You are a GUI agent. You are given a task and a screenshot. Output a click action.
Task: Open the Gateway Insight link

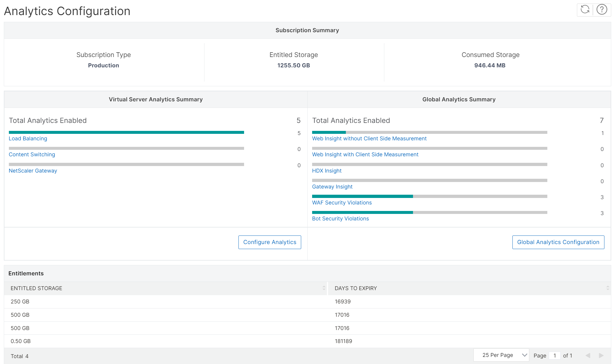pos(332,187)
